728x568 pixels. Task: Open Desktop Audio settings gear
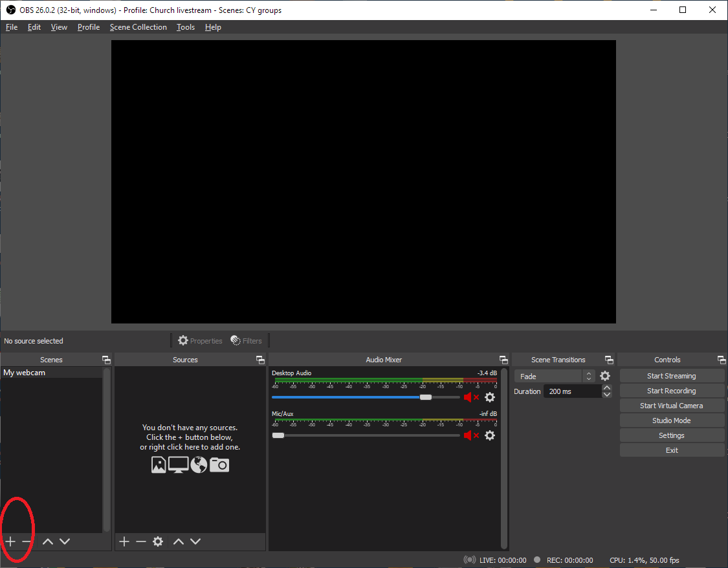click(x=490, y=397)
